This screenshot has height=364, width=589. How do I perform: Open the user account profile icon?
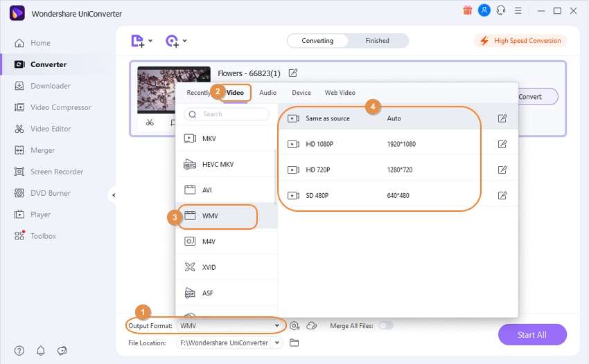coord(484,10)
